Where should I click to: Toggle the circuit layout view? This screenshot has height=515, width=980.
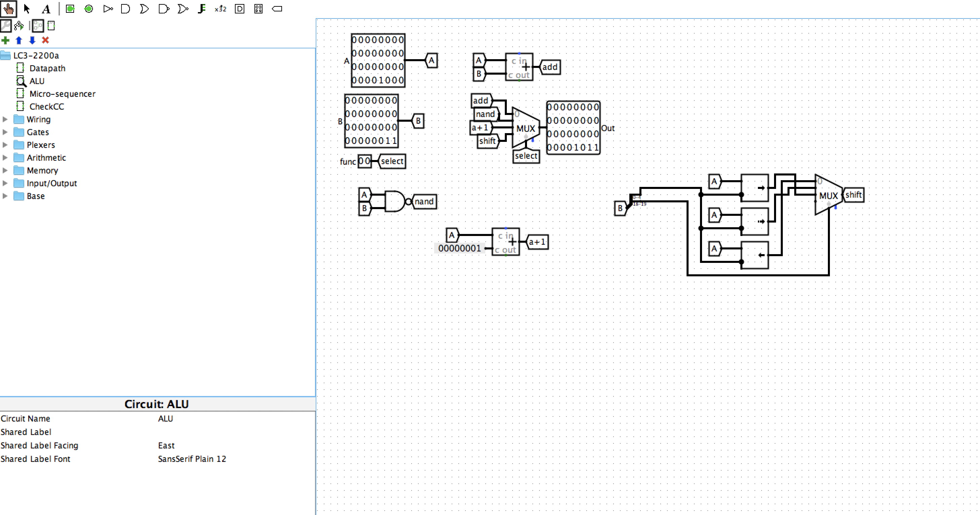38,26
